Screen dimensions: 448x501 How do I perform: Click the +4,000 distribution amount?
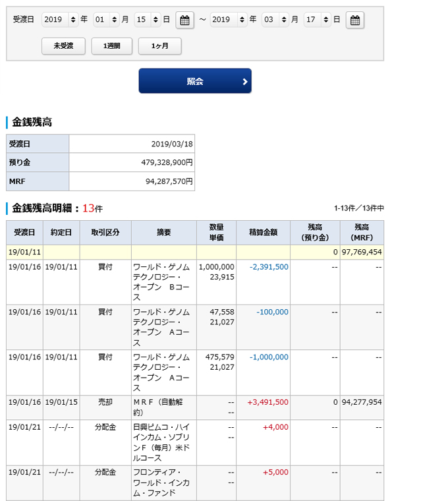(x=275, y=427)
